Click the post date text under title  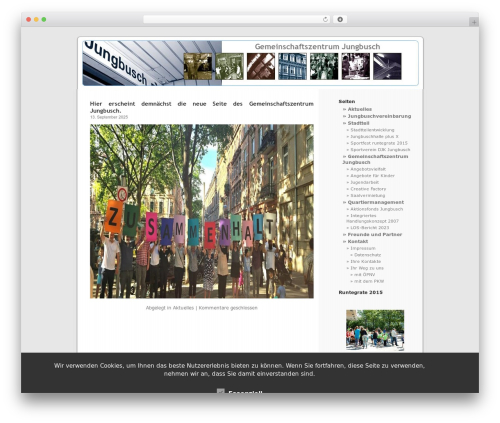109,117
